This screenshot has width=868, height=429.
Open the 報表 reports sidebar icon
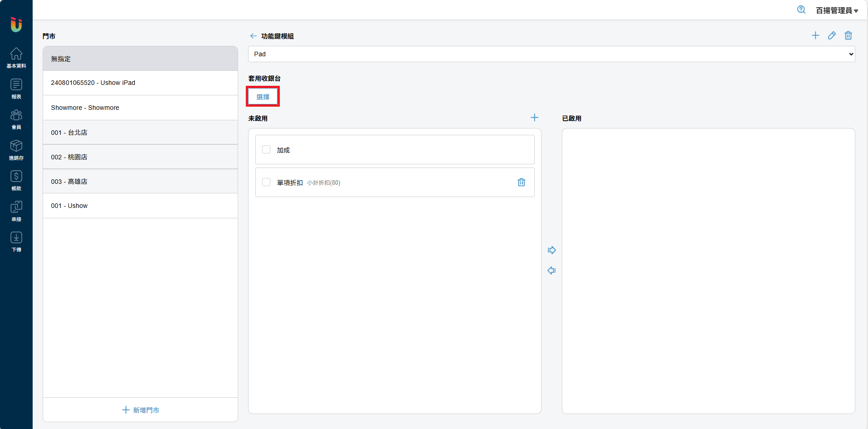coord(16,89)
